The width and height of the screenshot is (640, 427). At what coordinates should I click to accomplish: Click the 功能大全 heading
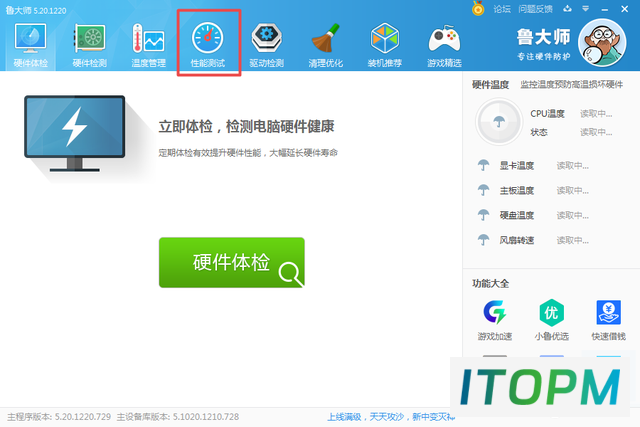490,284
